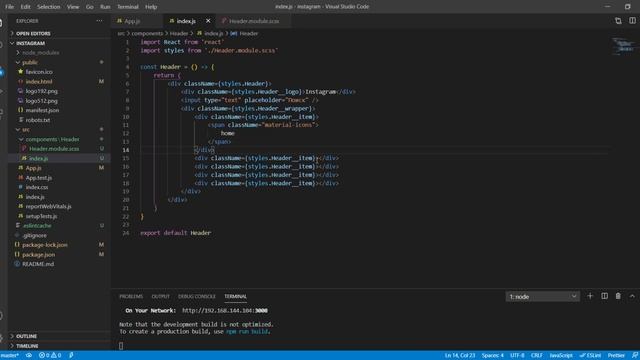Switch to the Header.module.scss editor tab
Image resolution: width=640 pixels, height=360 pixels.
(x=253, y=21)
